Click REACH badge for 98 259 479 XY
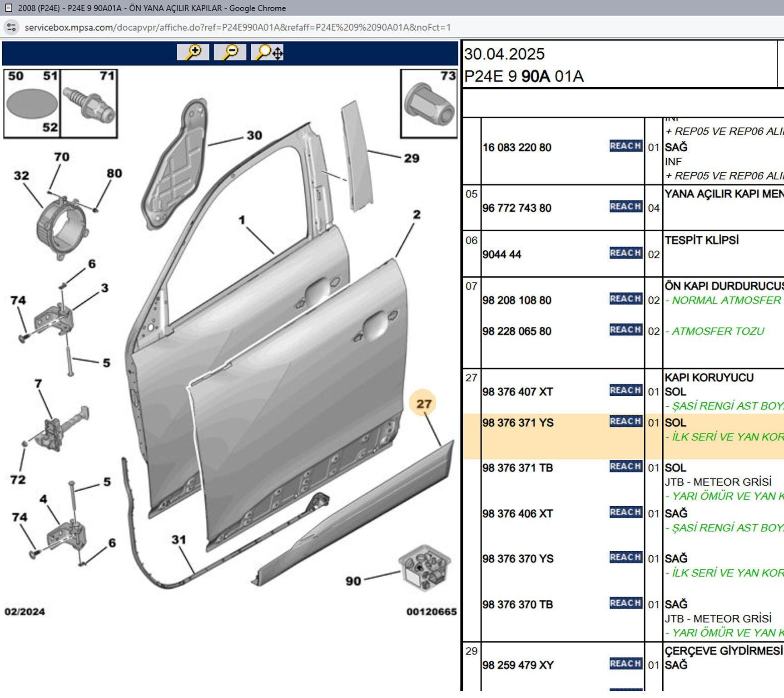Screen dimensions: 784x698 (x=625, y=664)
